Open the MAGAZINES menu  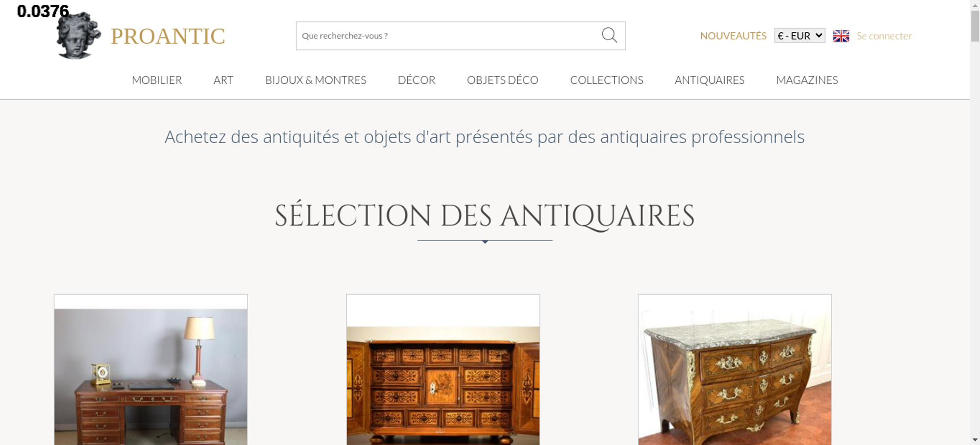pos(807,80)
